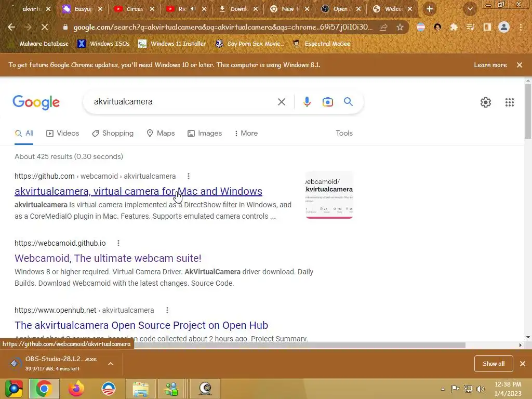Open the Action Center flag tray icon
The height and width of the screenshot is (399, 532).
click(455, 389)
